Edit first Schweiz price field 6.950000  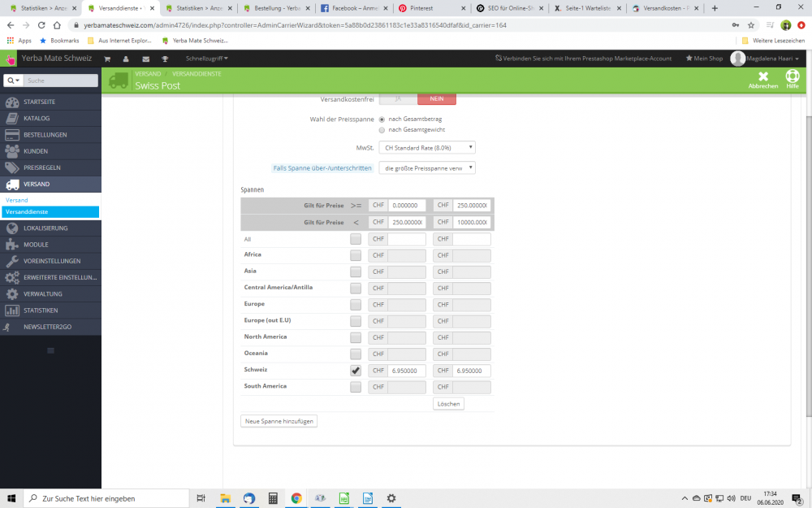(407, 371)
